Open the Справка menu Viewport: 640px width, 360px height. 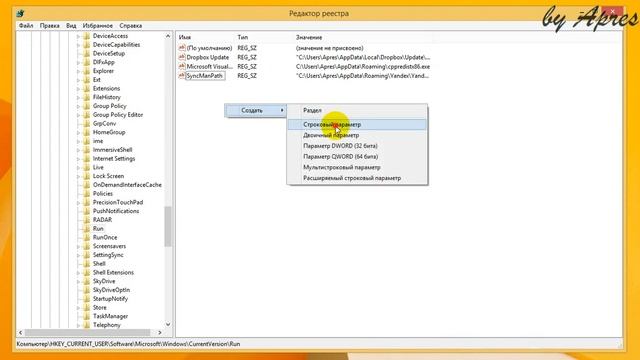point(131,25)
